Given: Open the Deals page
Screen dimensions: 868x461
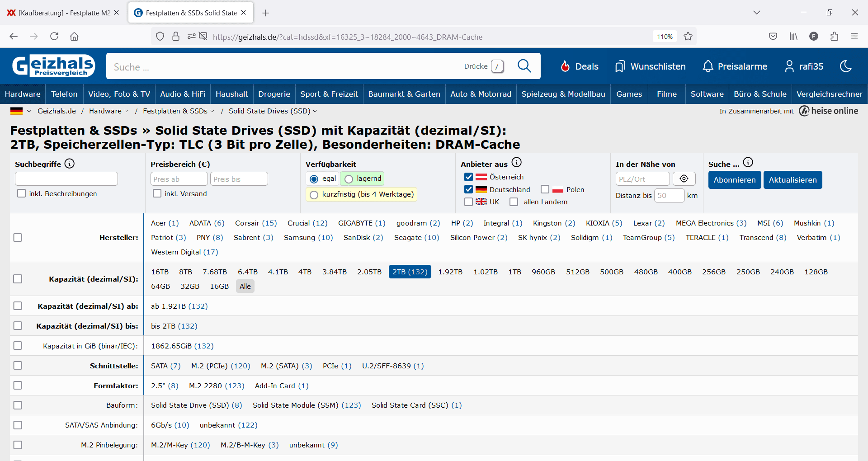Looking at the screenshot, I should point(580,66).
